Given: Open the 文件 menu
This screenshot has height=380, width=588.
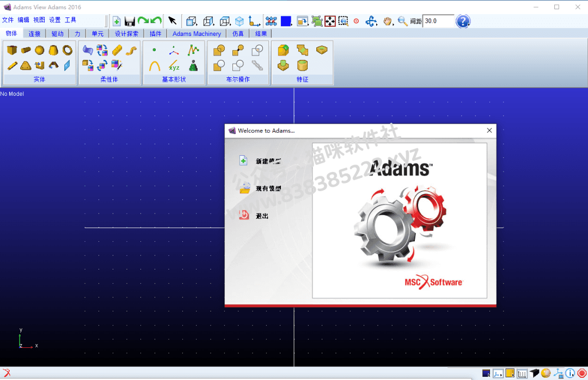Looking at the screenshot, I should 8,20.
